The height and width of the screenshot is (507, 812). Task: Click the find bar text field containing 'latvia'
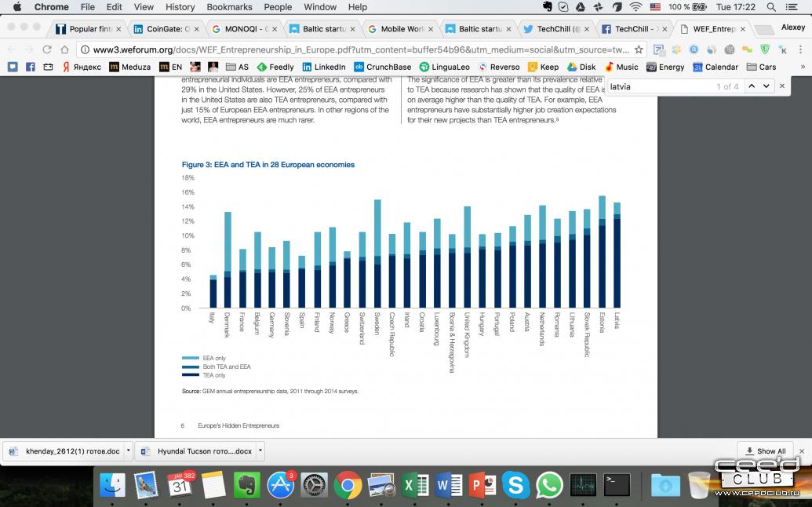661,86
